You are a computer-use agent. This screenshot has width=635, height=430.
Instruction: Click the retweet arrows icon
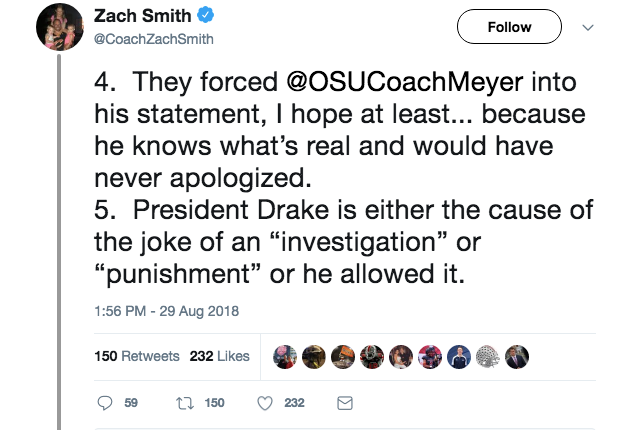184,403
